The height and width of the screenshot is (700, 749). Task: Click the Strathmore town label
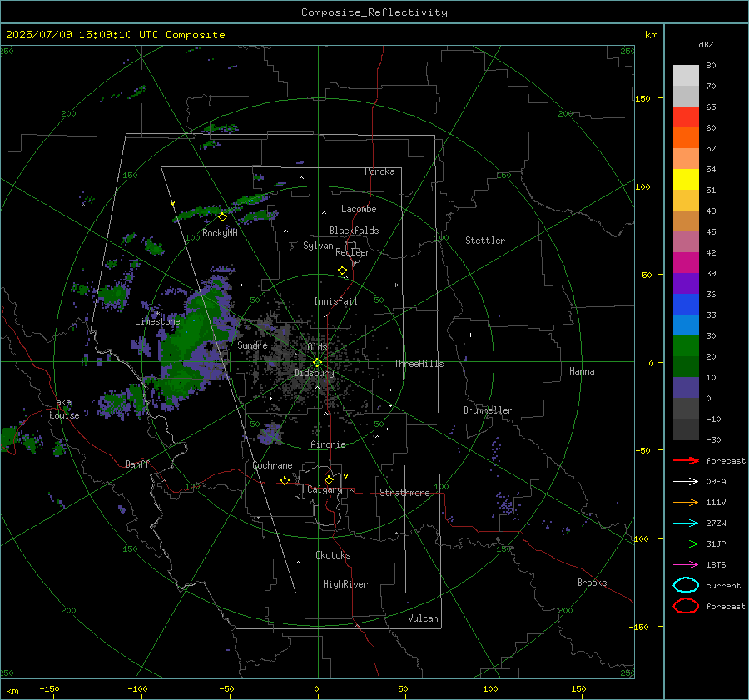click(404, 493)
